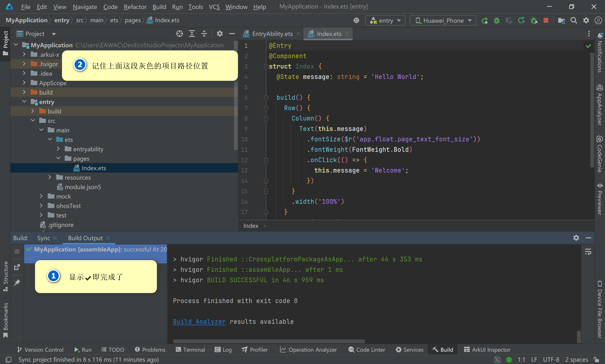
Task: Select module.json5 in project tree
Action: [83, 187]
